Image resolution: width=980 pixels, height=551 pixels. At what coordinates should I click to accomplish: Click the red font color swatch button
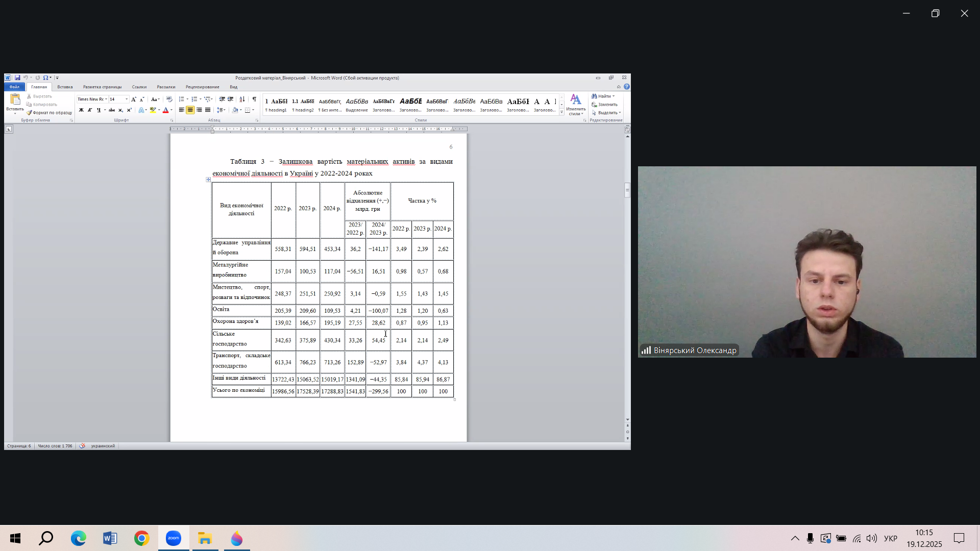165,110
